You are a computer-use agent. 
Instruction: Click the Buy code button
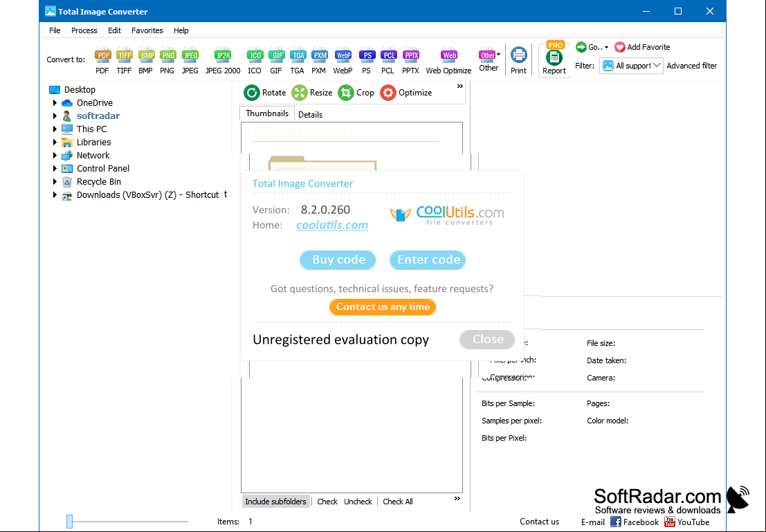tap(338, 259)
